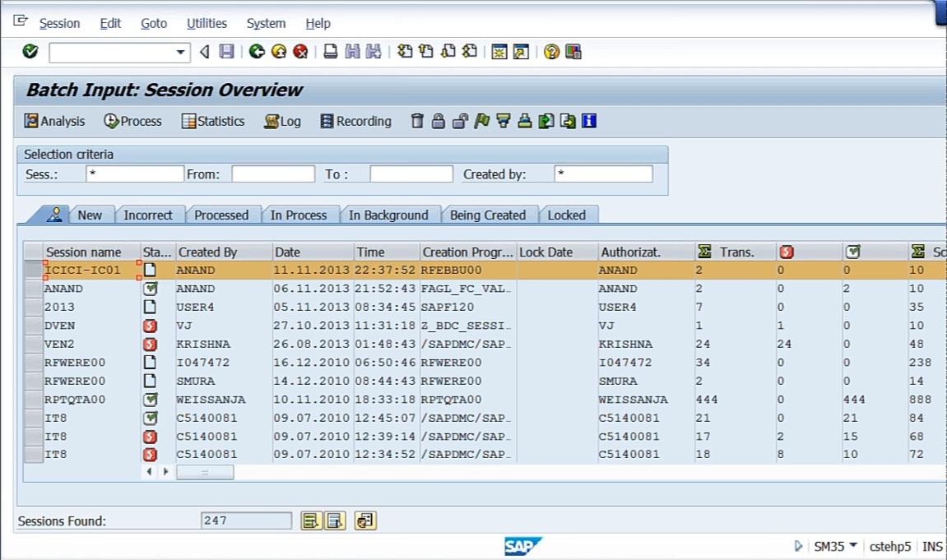
Task: Open the Log button
Action: pyautogui.click(x=282, y=122)
